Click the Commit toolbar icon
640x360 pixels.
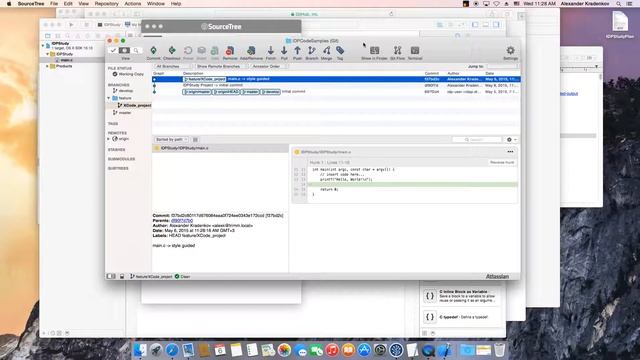[153, 51]
